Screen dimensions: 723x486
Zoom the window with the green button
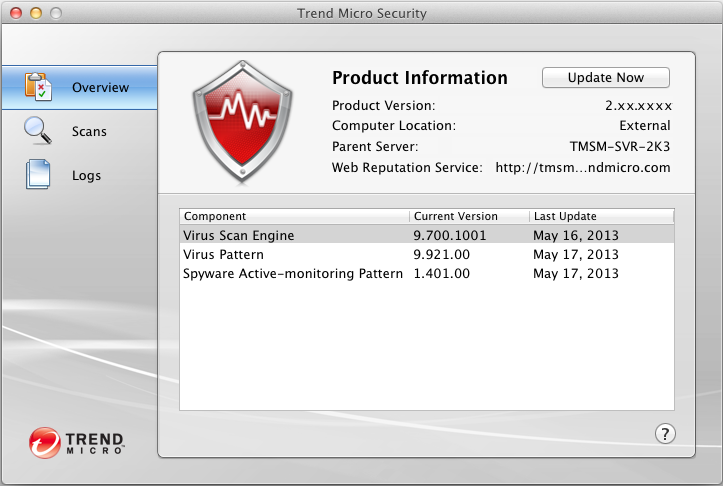[56, 14]
